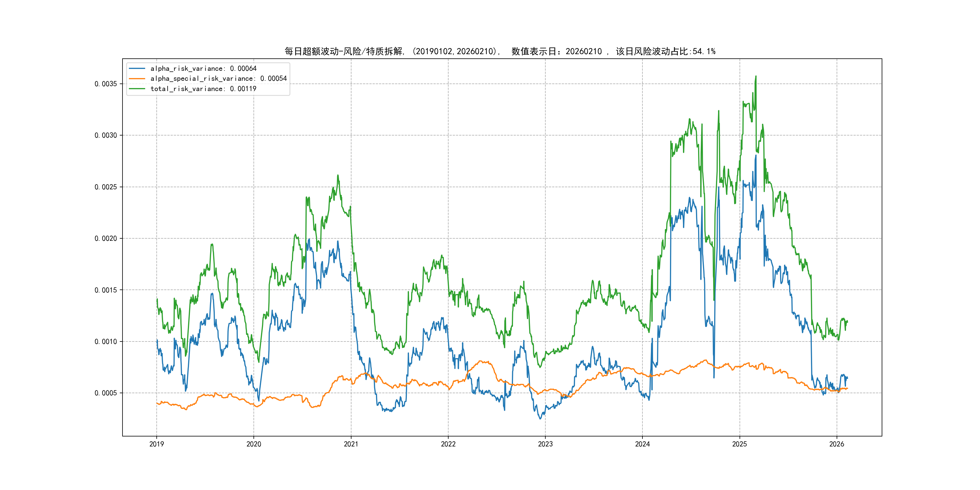Click the 2020 x-axis tick label
This screenshot has width=980, height=490.
(x=254, y=444)
